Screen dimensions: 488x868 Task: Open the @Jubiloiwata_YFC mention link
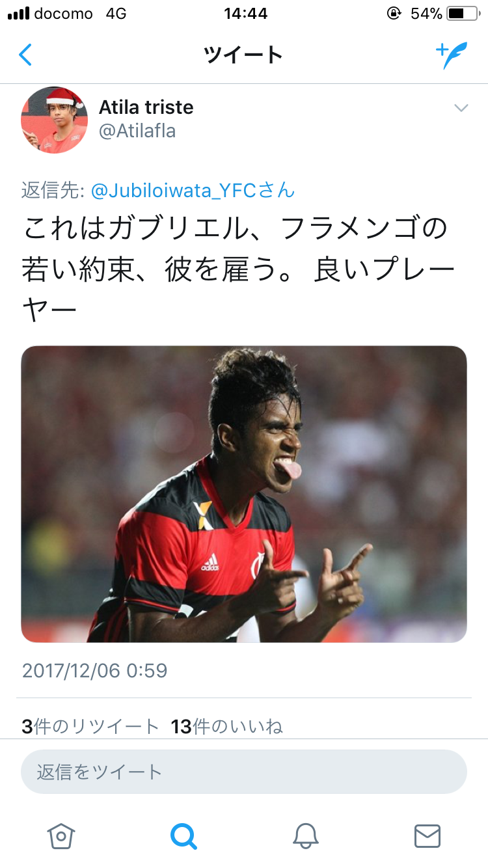[193, 191]
